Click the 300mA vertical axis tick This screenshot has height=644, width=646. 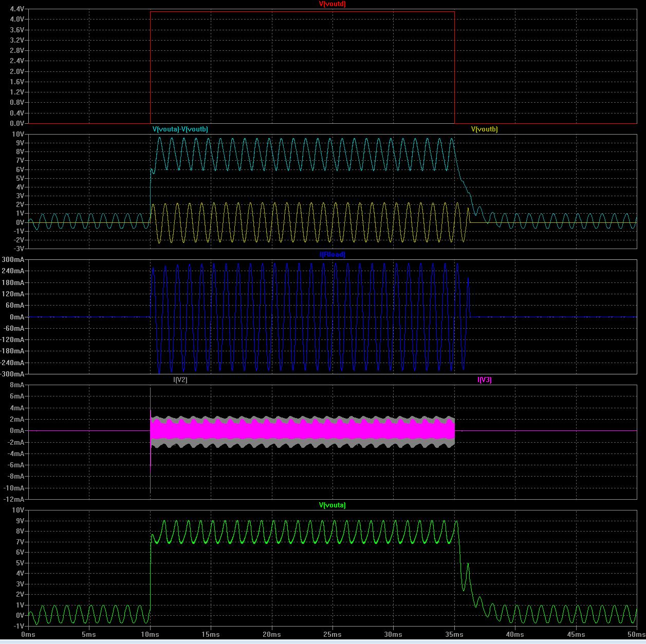pyautogui.click(x=13, y=260)
